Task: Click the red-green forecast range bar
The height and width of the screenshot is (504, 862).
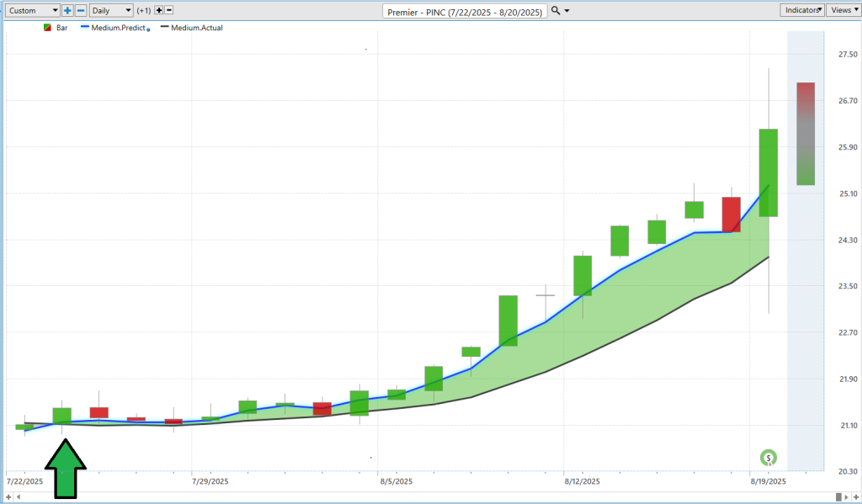Action: 806,133
